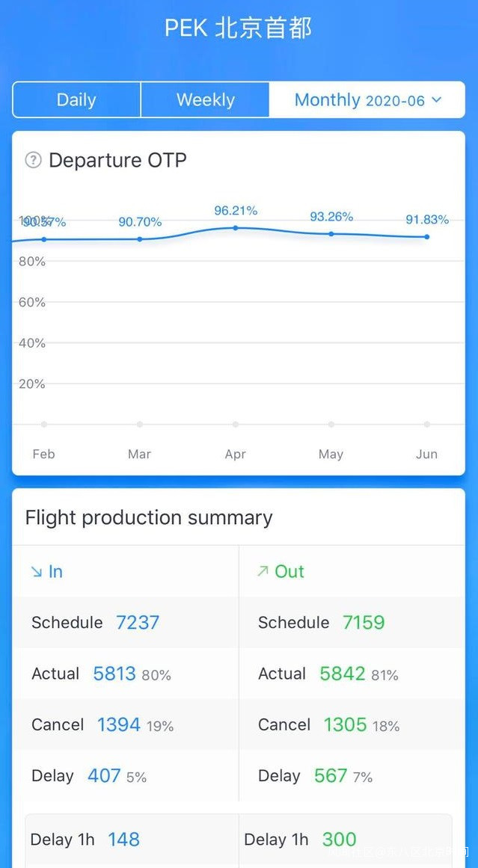
Task: Switch to the Weekly tab
Action: [x=205, y=100]
